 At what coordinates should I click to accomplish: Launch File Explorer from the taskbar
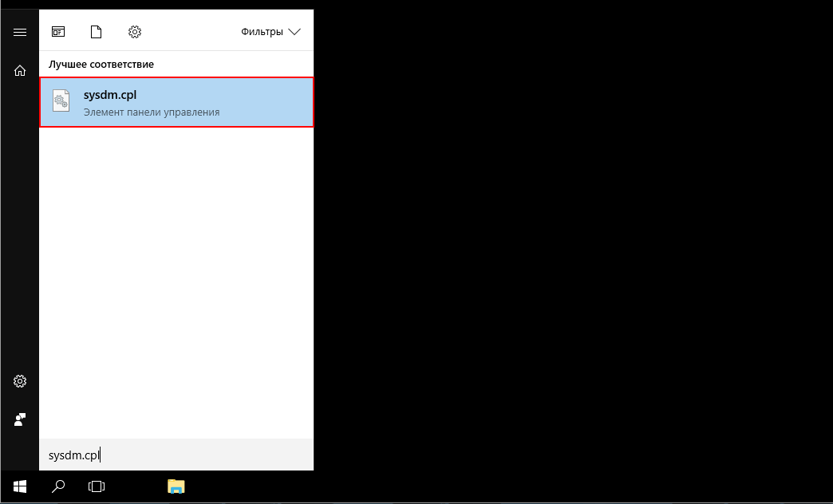click(176, 486)
